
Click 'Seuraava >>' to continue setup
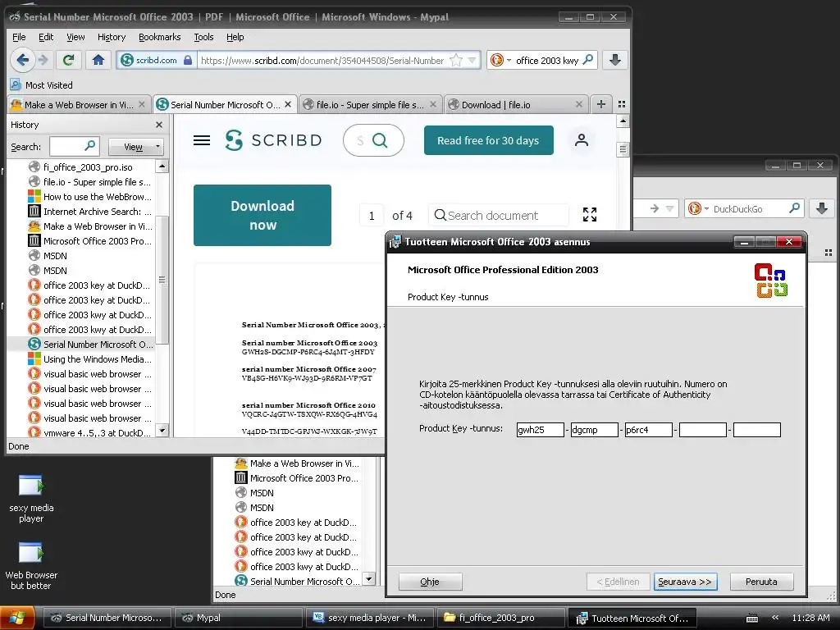(685, 582)
